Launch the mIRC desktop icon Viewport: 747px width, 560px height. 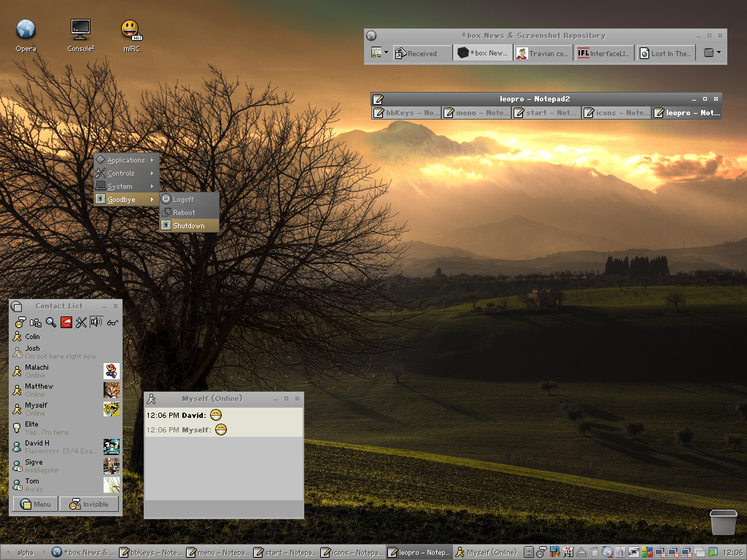(131, 30)
